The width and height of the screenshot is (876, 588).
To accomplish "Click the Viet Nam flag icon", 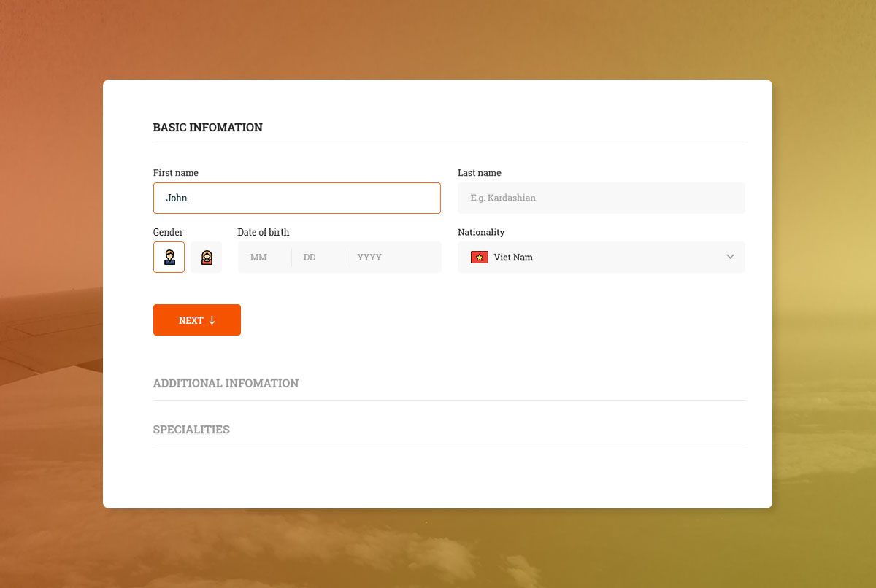I will coord(480,257).
